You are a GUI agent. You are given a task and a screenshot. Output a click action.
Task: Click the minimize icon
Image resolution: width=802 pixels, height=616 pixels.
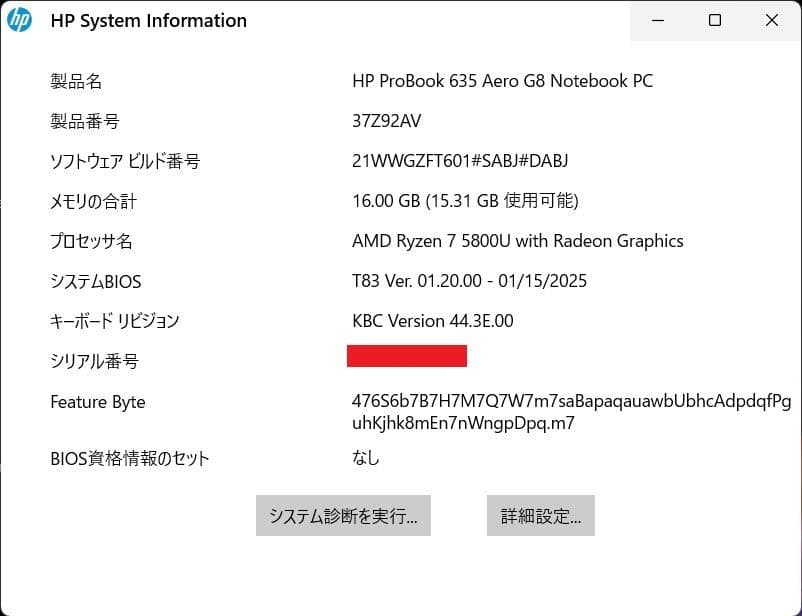click(657, 20)
